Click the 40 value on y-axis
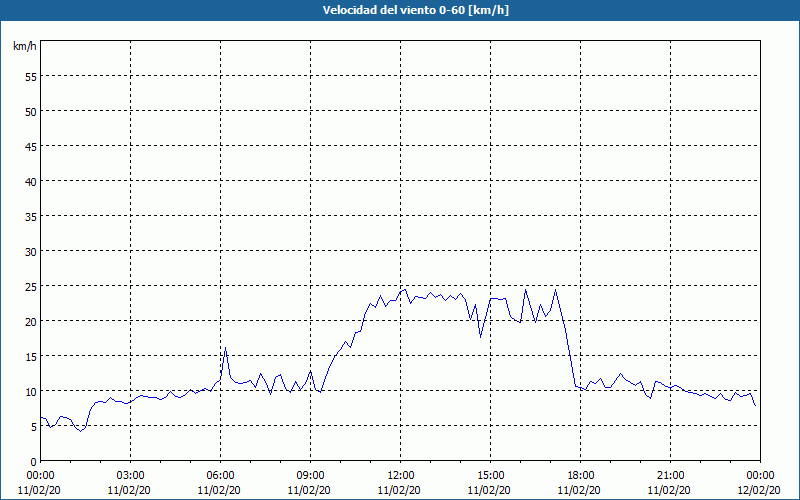The height and width of the screenshot is (500, 800). click(x=31, y=182)
